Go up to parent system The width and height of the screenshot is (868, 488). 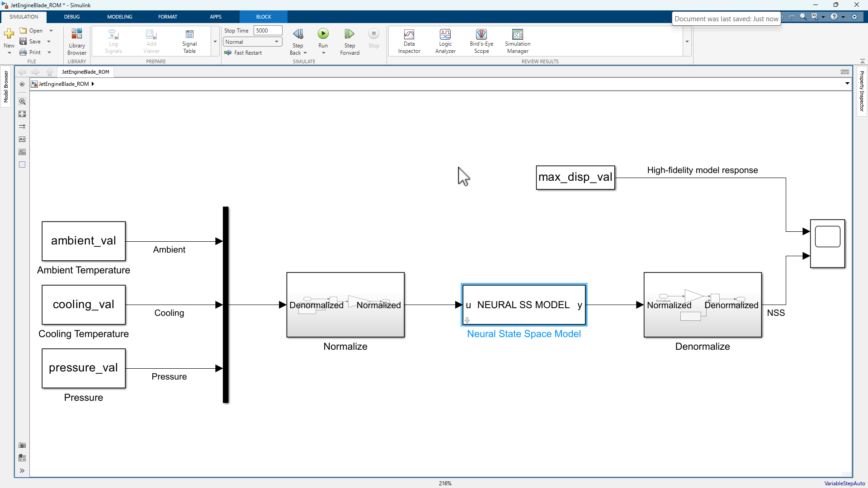(50, 72)
